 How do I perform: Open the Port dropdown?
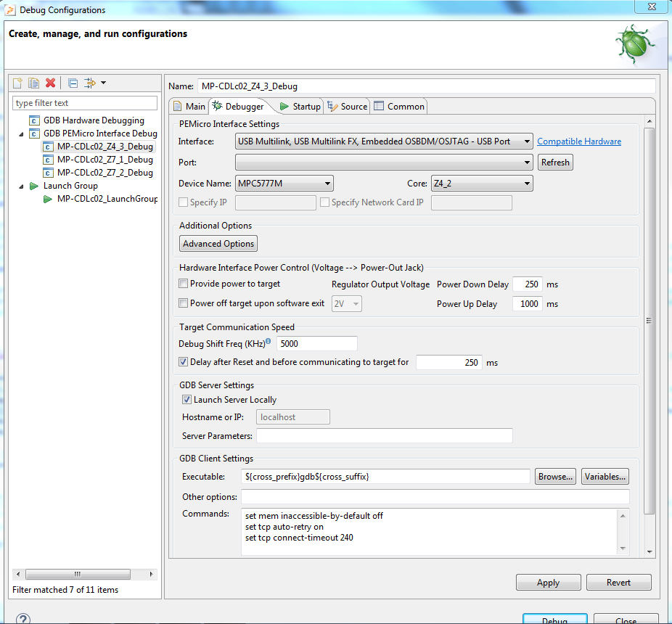coord(384,163)
